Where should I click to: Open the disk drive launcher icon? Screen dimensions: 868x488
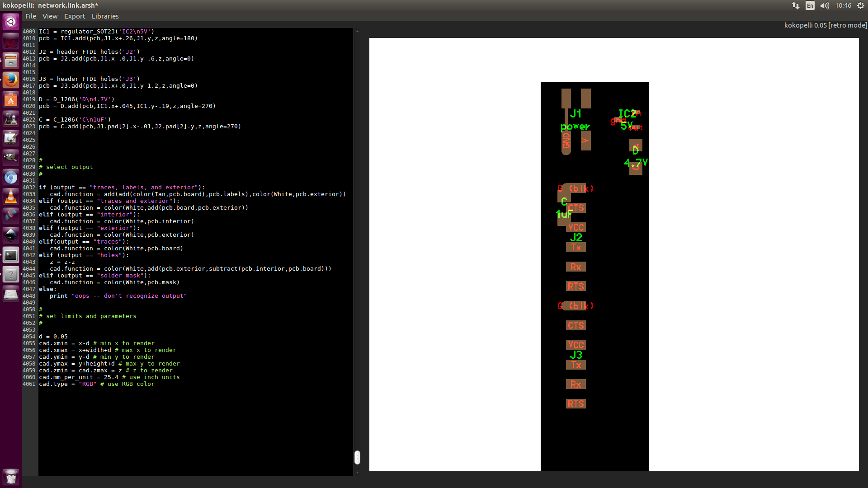(11, 294)
